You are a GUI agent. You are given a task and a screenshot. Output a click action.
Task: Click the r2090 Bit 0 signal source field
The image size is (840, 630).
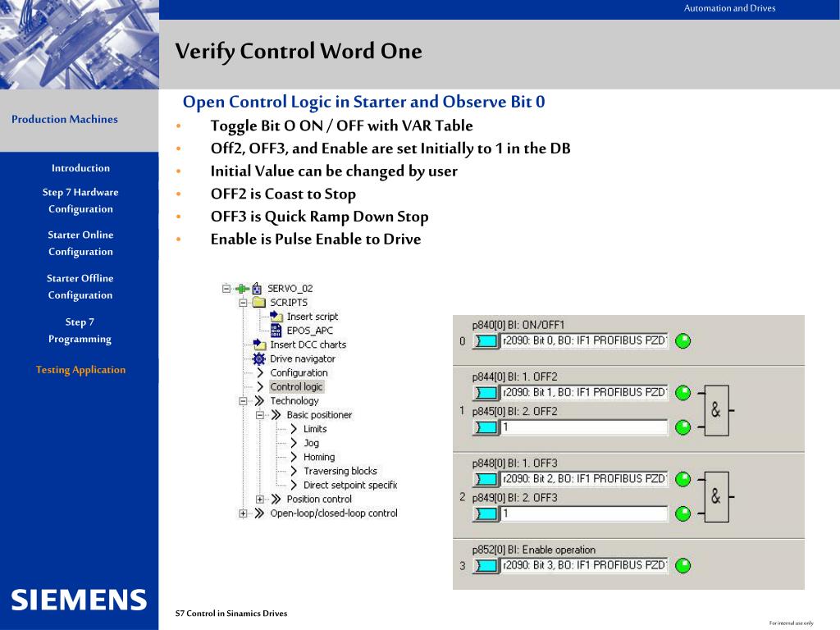pos(584,340)
